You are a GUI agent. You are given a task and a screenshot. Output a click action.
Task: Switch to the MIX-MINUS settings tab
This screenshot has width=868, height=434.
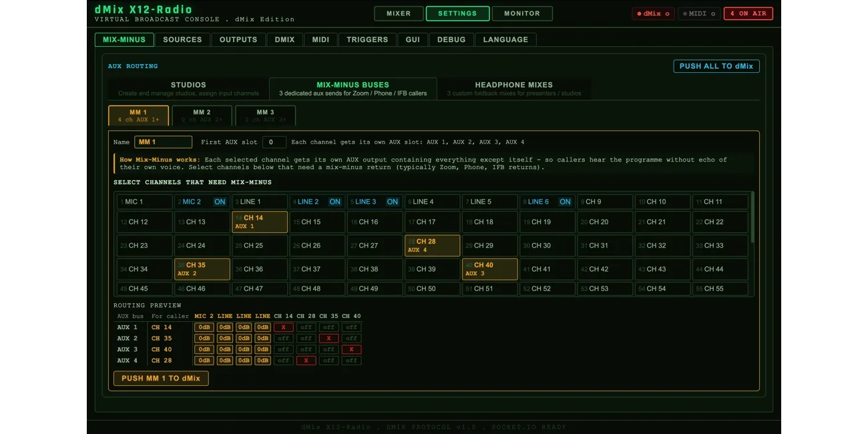pyautogui.click(x=124, y=39)
